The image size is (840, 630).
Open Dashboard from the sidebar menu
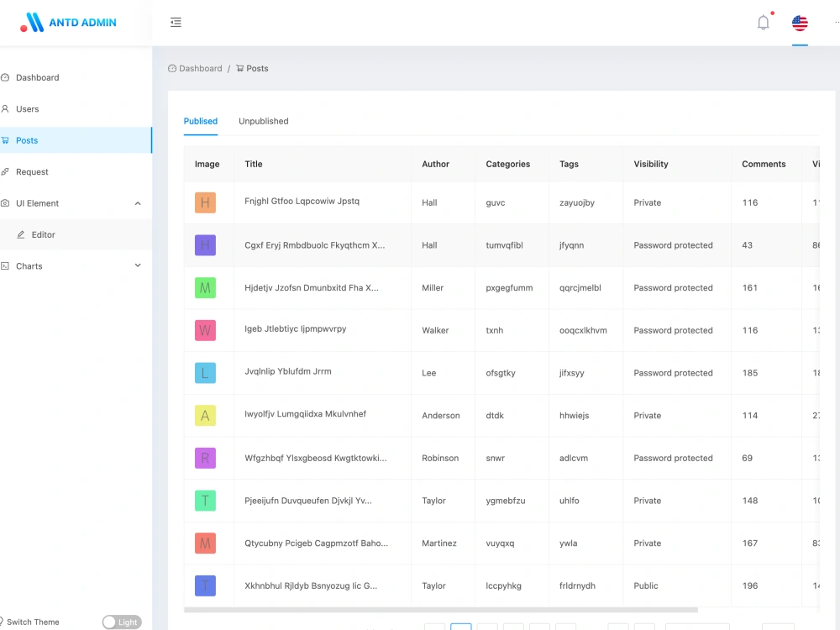coord(76,77)
